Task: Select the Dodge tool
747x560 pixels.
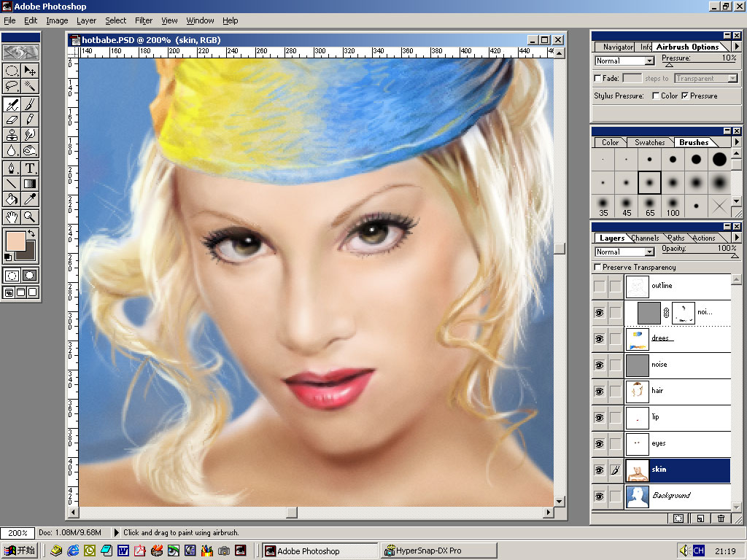Action: [x=29, y=150]
